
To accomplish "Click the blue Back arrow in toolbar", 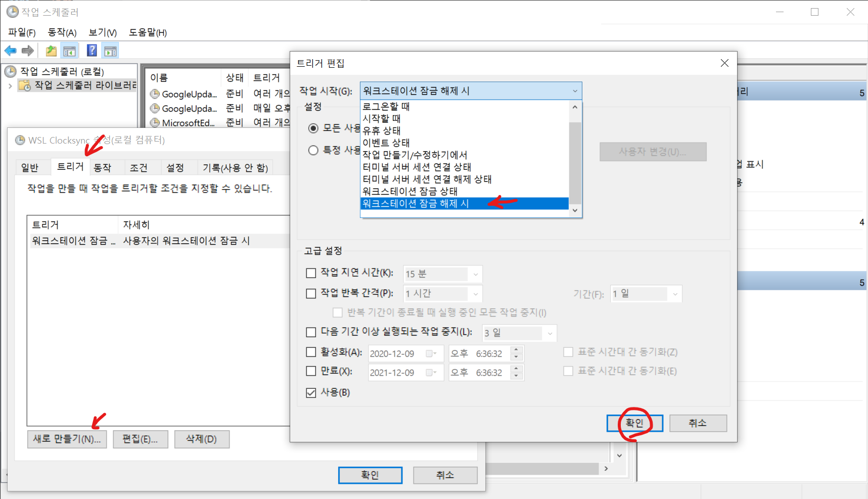I will 10,51.
